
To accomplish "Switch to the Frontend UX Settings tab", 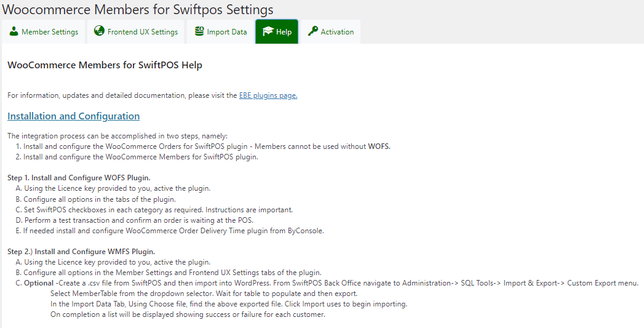I will click(x=137, y=31).
